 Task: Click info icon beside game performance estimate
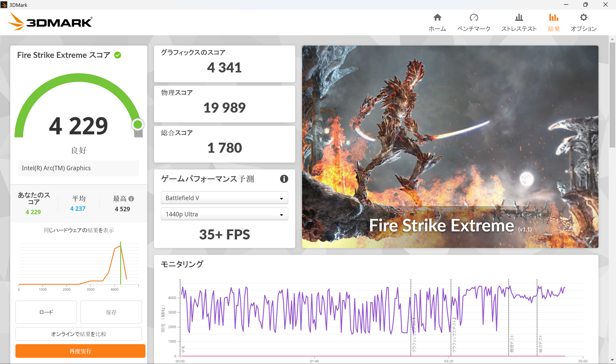click(284, 179)
